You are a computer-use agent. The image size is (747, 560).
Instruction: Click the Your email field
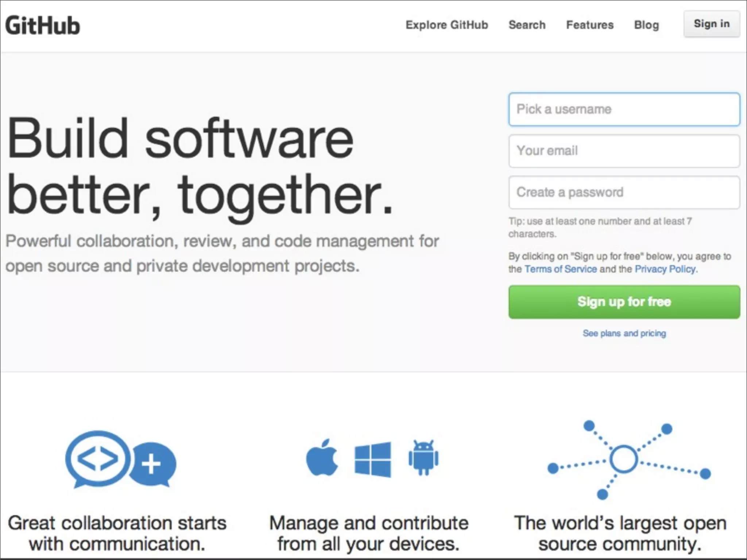[624, 151]
